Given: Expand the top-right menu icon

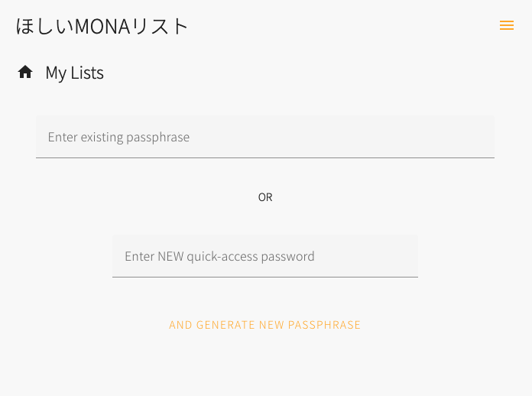Looking at the screenshot, I should point(507,25).
